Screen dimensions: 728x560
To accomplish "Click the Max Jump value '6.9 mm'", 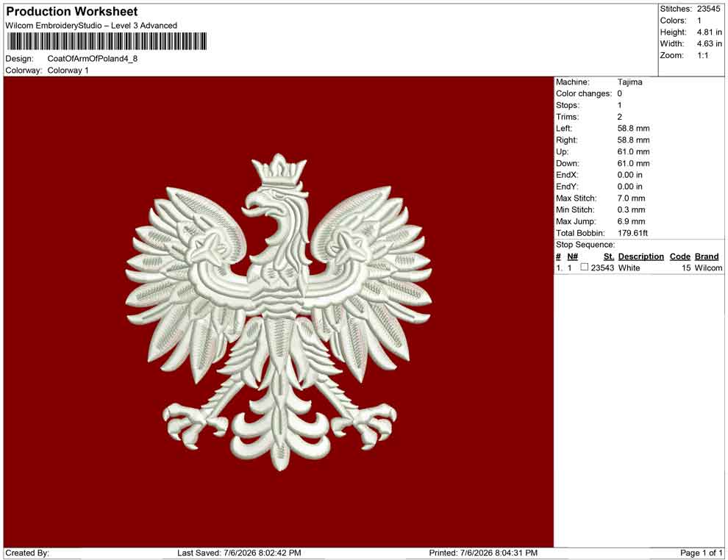I will (631, 221).
